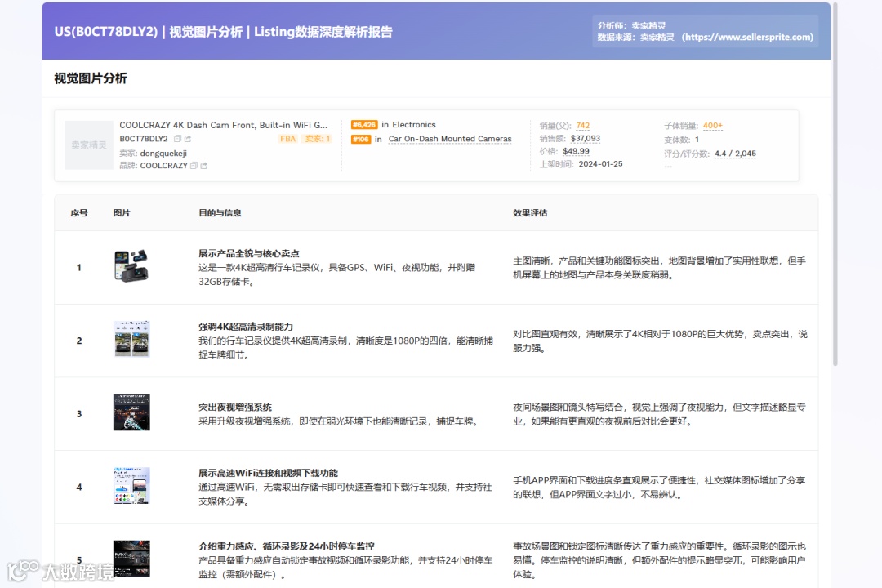This screenshot has height=588, width=882.
Task: Click heading 展示高速WiFi连接和视频下载功能
Action: click(269, 473)
